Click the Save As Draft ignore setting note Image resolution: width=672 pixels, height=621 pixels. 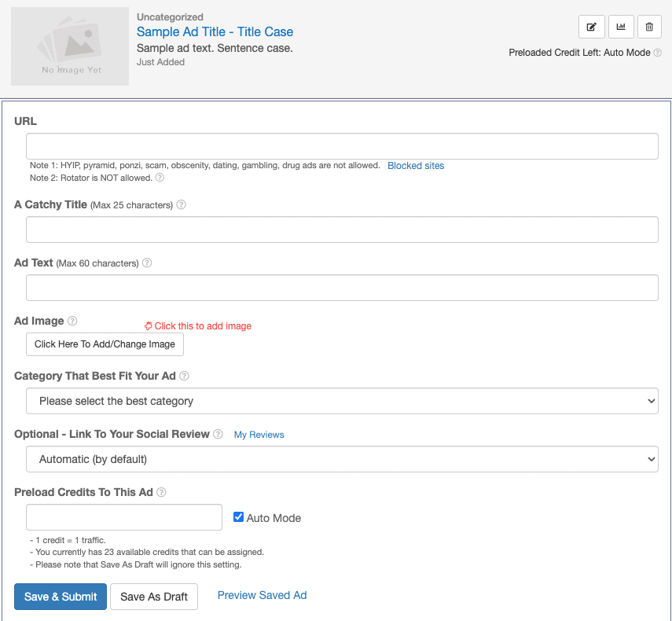click(135, 564)
